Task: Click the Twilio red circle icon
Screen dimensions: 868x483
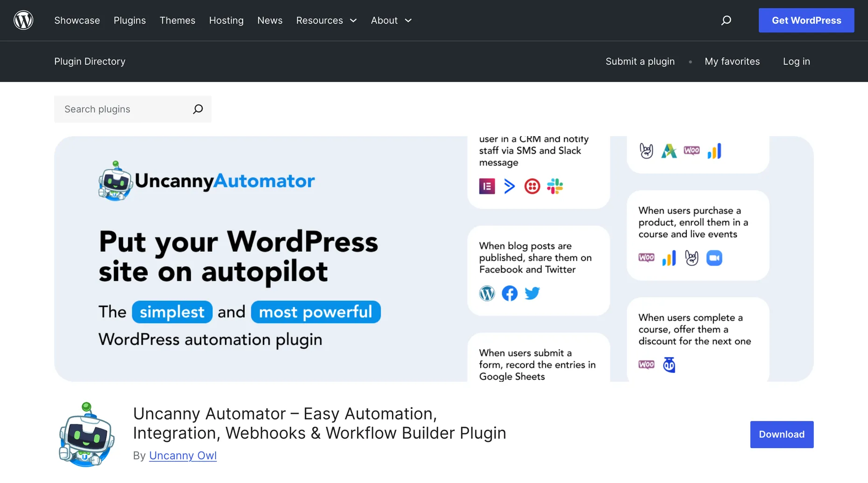Action: [532, 186]
